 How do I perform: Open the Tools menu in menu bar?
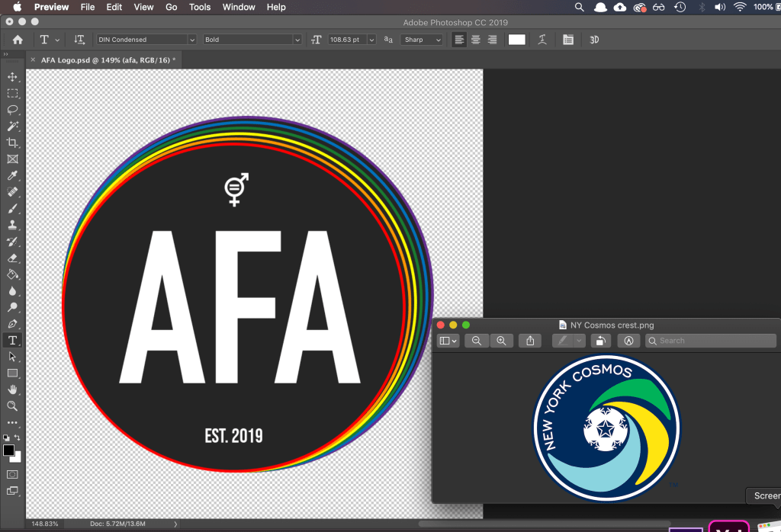point(200,7)
